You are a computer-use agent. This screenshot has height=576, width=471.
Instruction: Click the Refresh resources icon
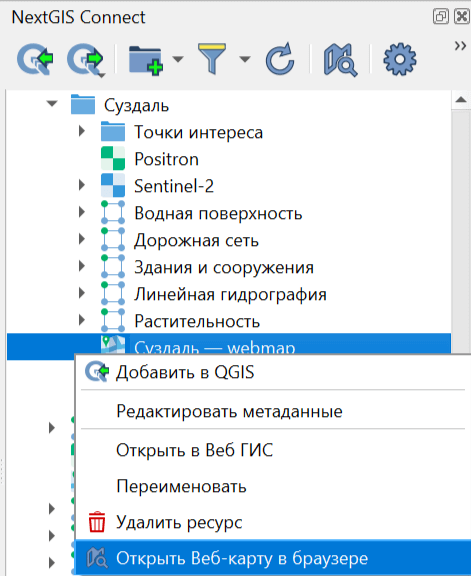[280, 59]
